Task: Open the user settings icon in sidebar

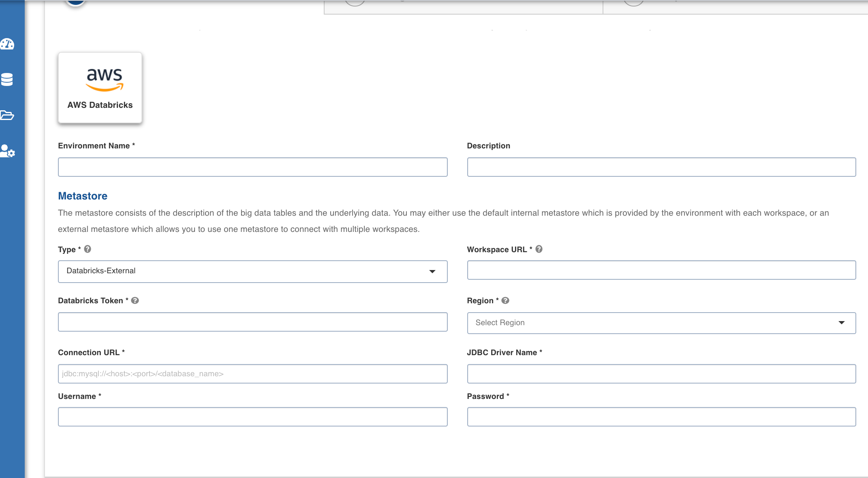Action: (8, 151)
